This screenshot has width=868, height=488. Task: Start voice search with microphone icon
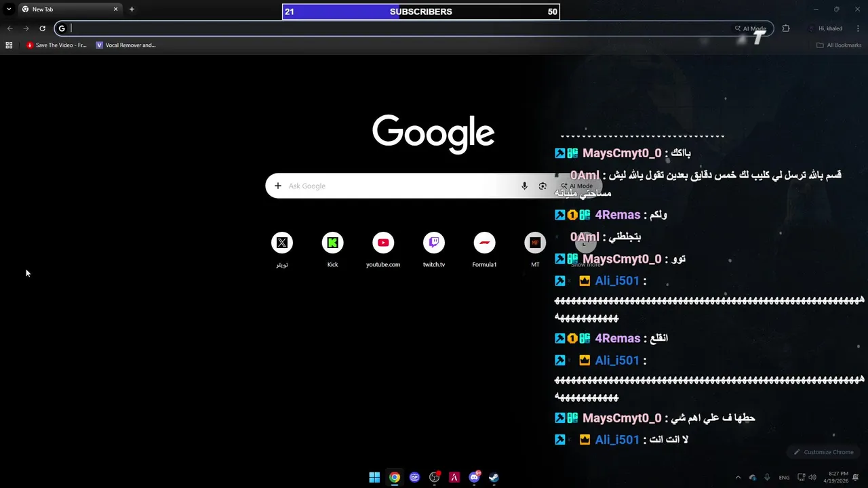click(x=524, y=186)
